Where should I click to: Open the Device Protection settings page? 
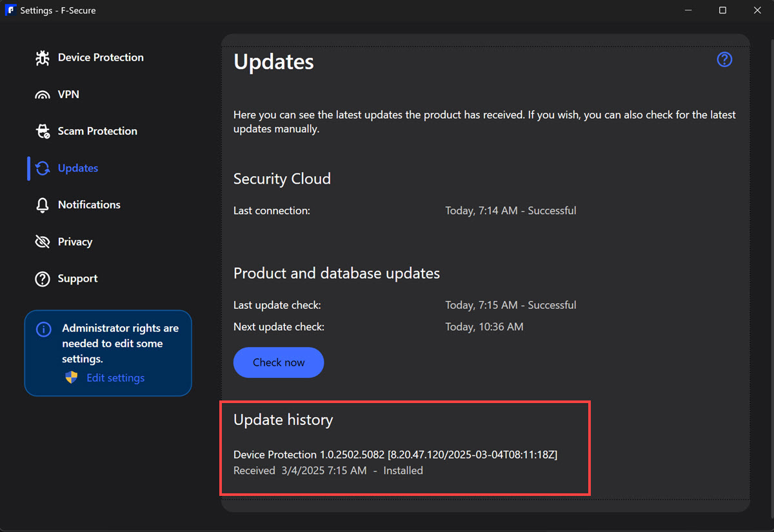click(x=101, y=57)
